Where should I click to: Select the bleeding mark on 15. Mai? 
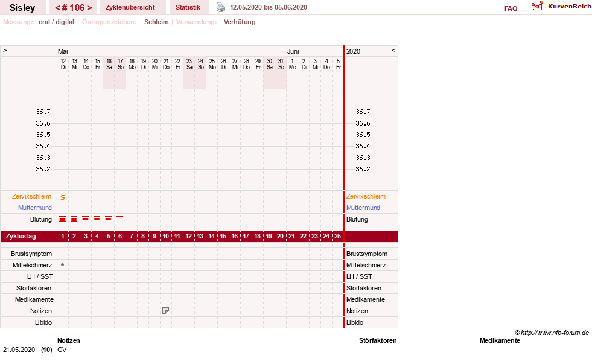coord(97,218)
